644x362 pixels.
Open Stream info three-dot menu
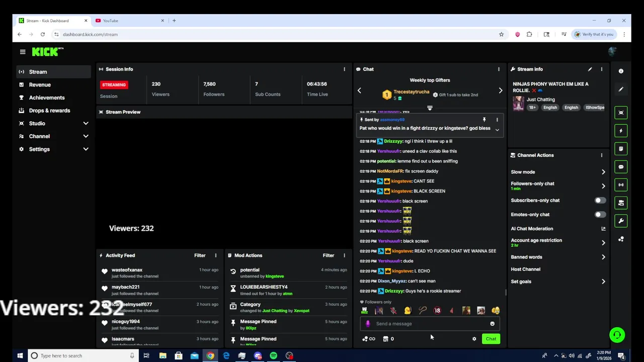coord(601,69)
